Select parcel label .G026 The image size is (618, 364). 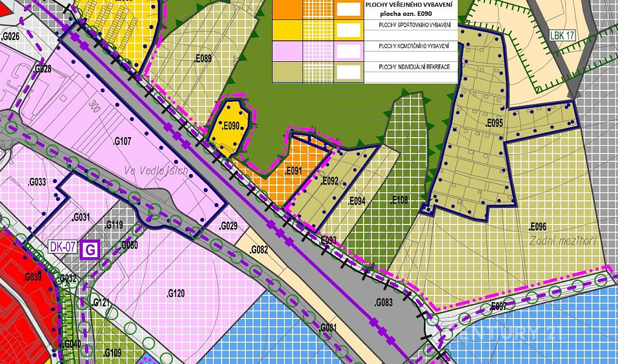click(x=10, y=37)
